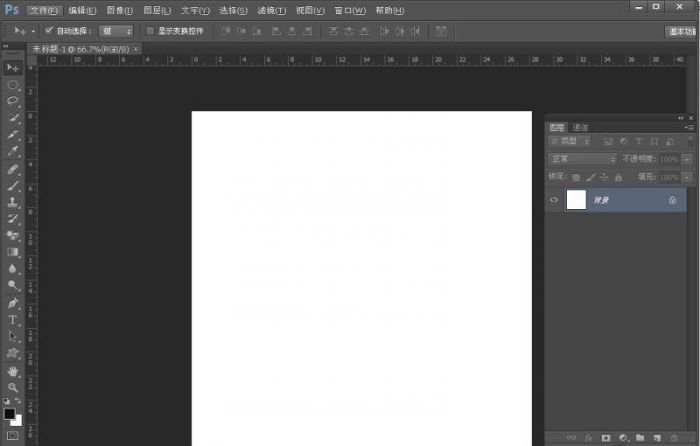Click the fx layer style icon
700x446 pixels.
point(588,438)
